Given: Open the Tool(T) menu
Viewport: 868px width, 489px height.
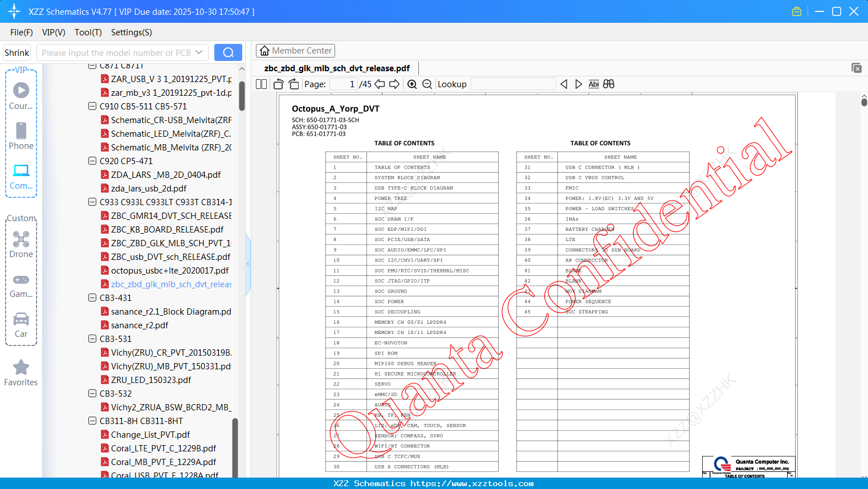Looking at the screenshot, I should [88, 32].
